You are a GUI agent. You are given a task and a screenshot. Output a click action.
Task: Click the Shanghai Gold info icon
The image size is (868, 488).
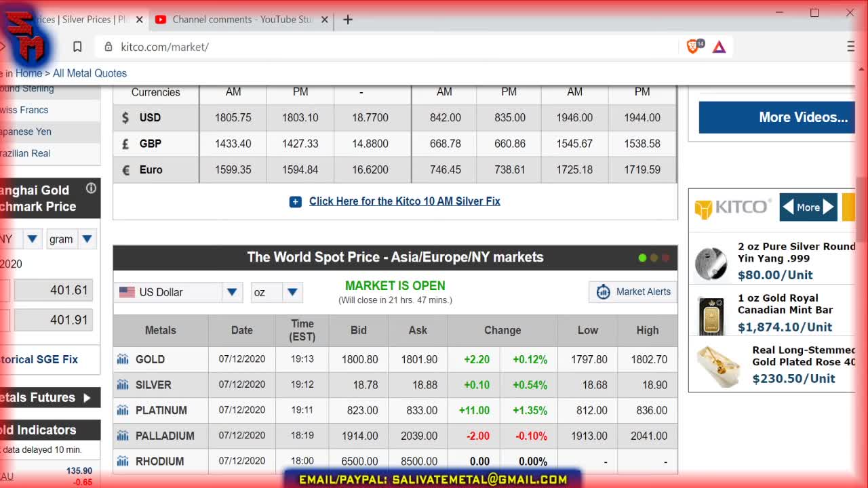(x=91, y=188)
